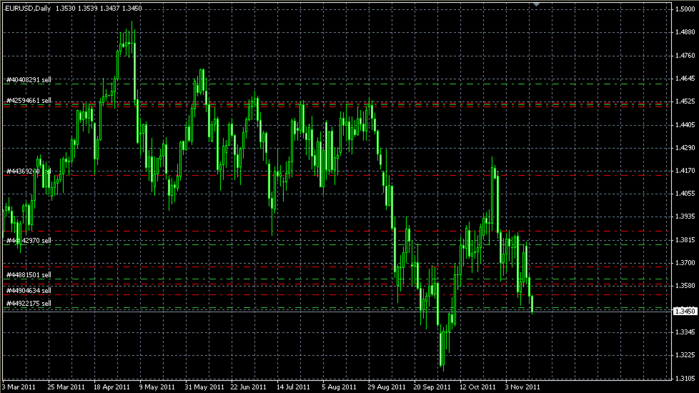Click the 22 Jun 2011 date label

(248, 387)
